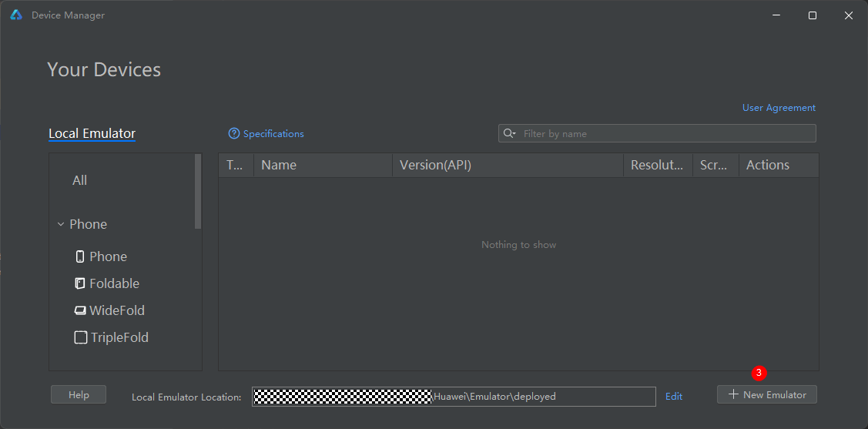
Task: Click the Type column header
Action: pos(236,165)
